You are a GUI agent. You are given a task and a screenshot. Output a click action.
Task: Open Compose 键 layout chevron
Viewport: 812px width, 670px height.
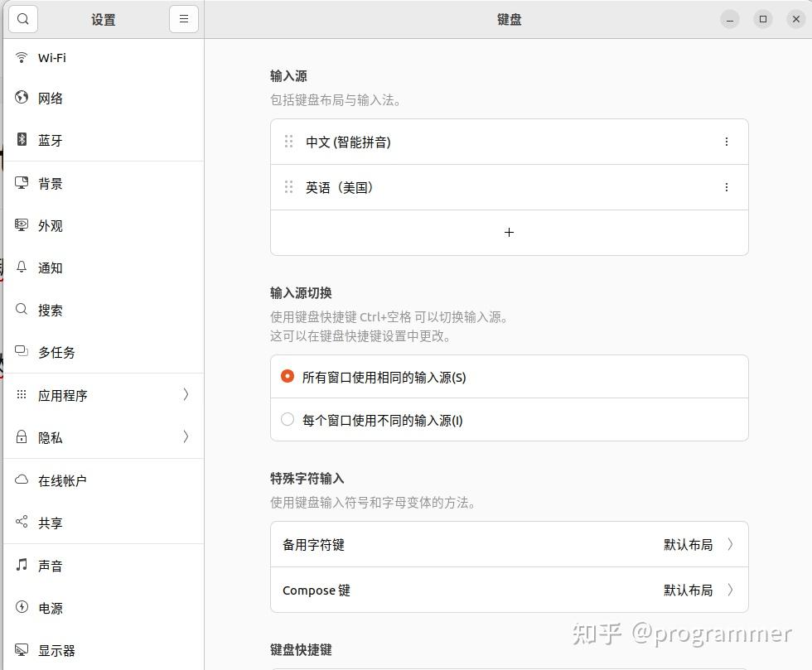(730, 590)
